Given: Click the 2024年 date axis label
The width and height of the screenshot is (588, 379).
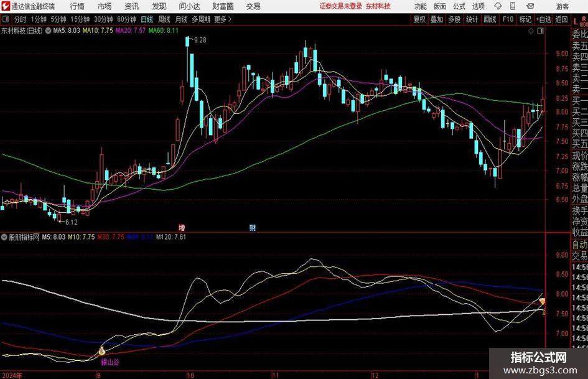Looking at the screenshot, I should coord(12,375).
